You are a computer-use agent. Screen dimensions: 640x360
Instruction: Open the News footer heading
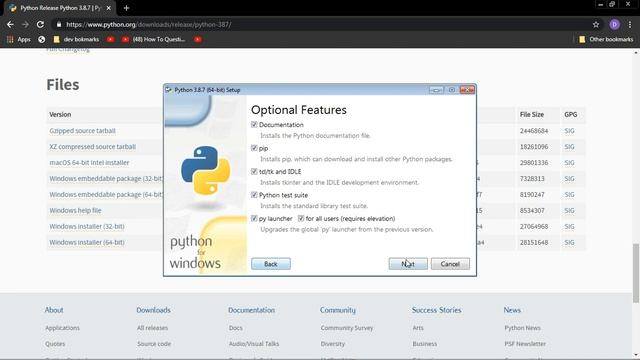pyautogui.click(x=512, y=310)
